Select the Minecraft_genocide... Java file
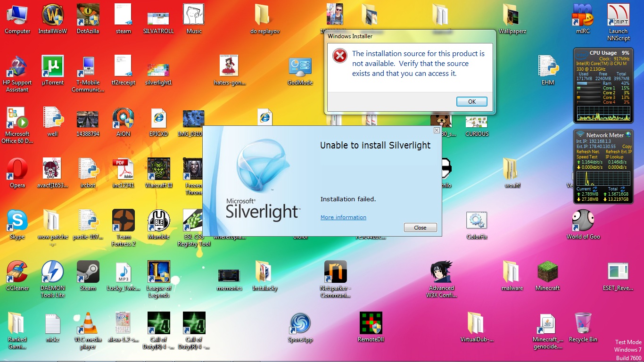Image resolution: width=644 pixels, height=362 pixels. click(x=548, y=330)
